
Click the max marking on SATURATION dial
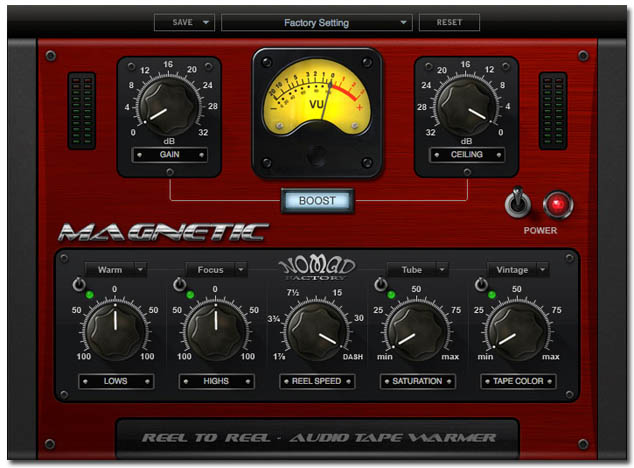tap(450, 357)
